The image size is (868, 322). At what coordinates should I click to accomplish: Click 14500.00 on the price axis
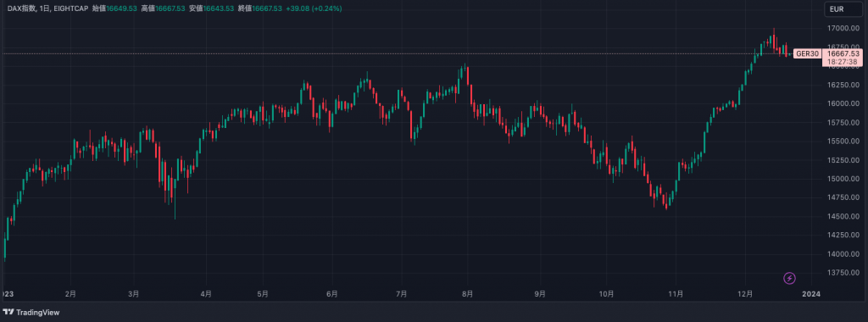point(843,216)
